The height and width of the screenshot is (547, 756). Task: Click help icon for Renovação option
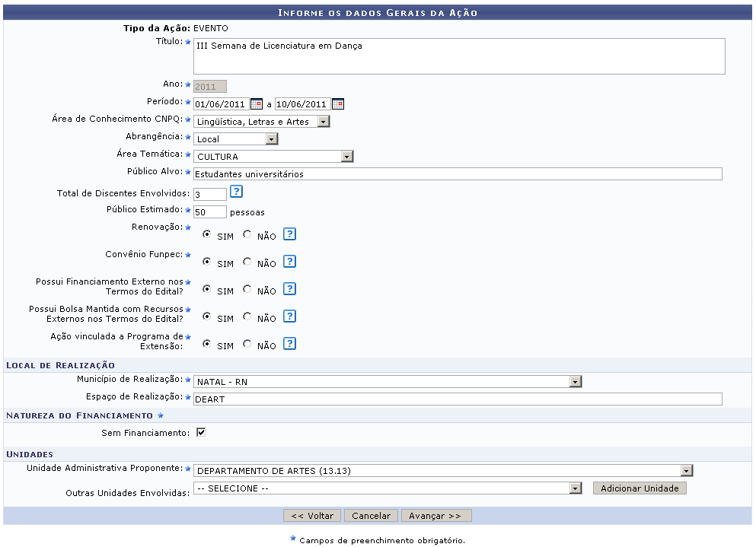(289, 234)
